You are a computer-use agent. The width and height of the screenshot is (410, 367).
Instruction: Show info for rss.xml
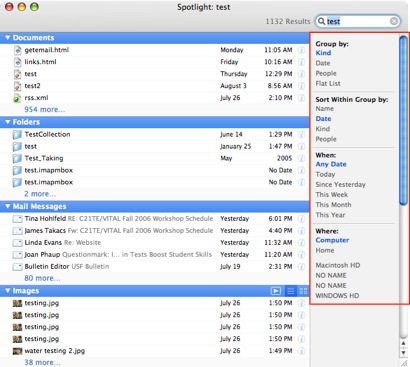301,98
